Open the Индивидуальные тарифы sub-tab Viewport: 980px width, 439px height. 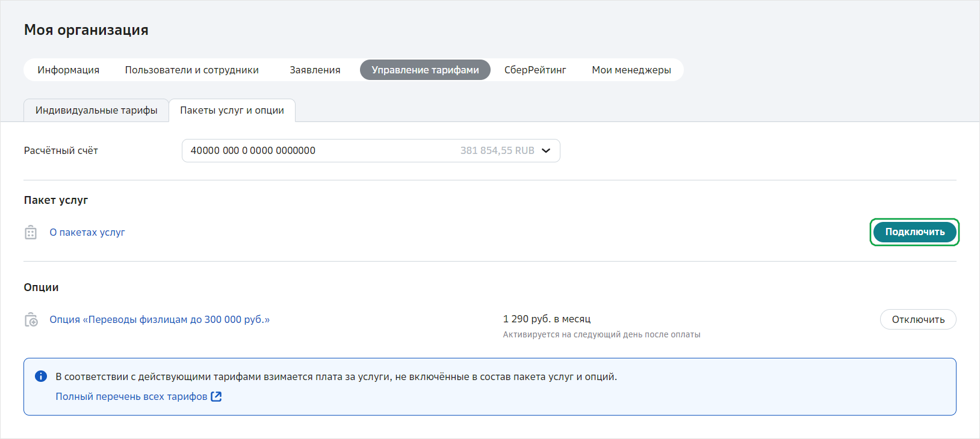pyautogui.click(x=96, y=111)
